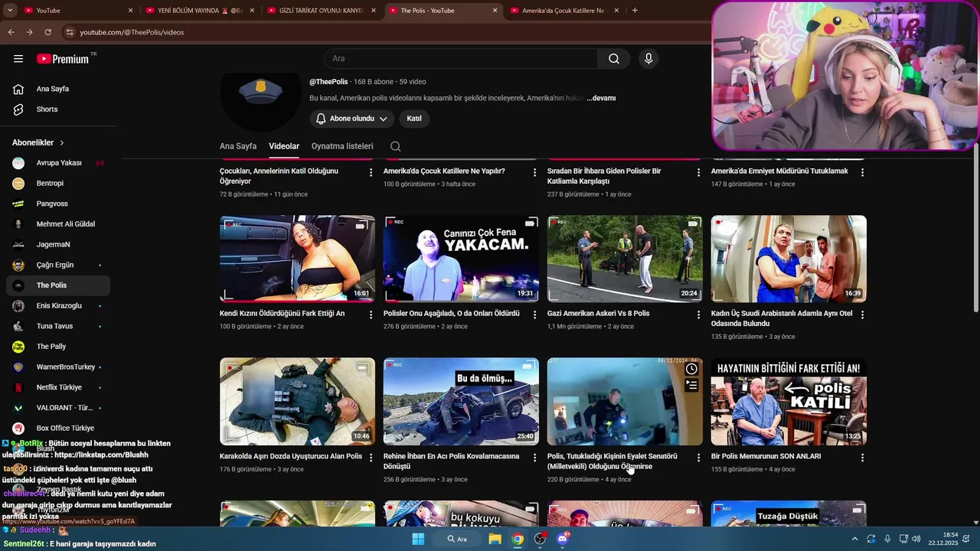Click the search magnifier button

click(x=614, y=59)
